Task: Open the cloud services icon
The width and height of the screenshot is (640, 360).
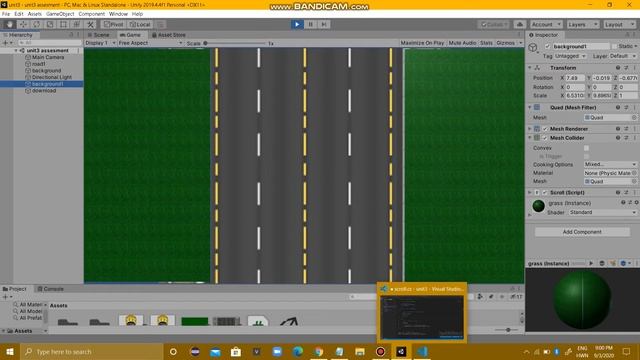Action: point(520,24)
